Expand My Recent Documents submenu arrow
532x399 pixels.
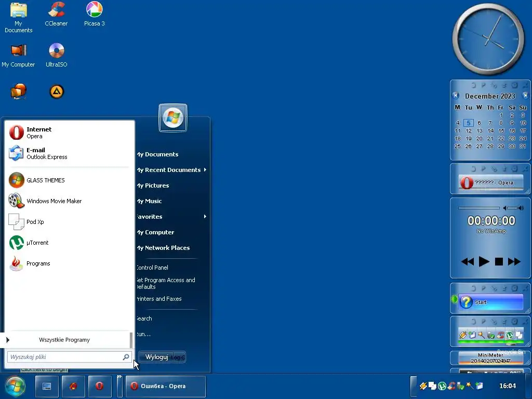point(205,170)
